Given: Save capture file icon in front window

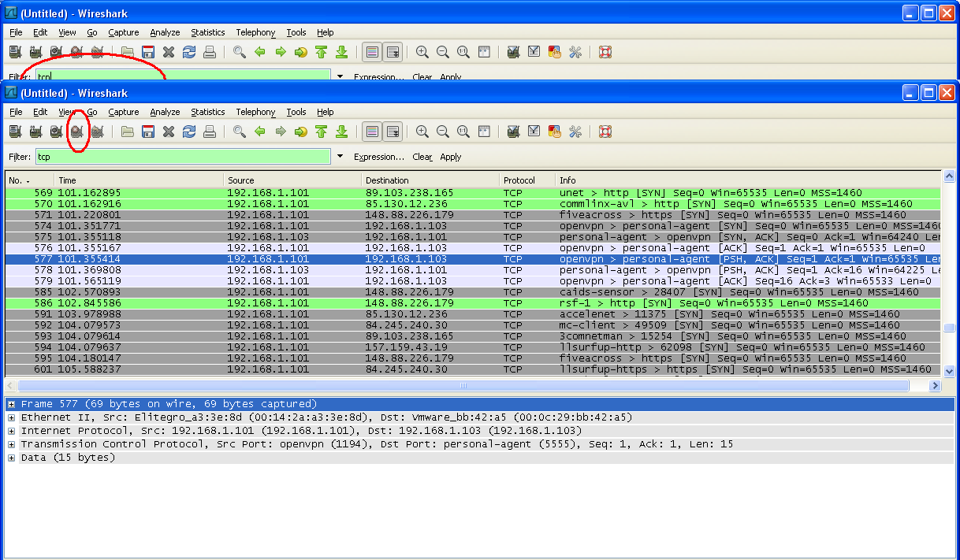Looking at the screenshot, I should [147, 132].
